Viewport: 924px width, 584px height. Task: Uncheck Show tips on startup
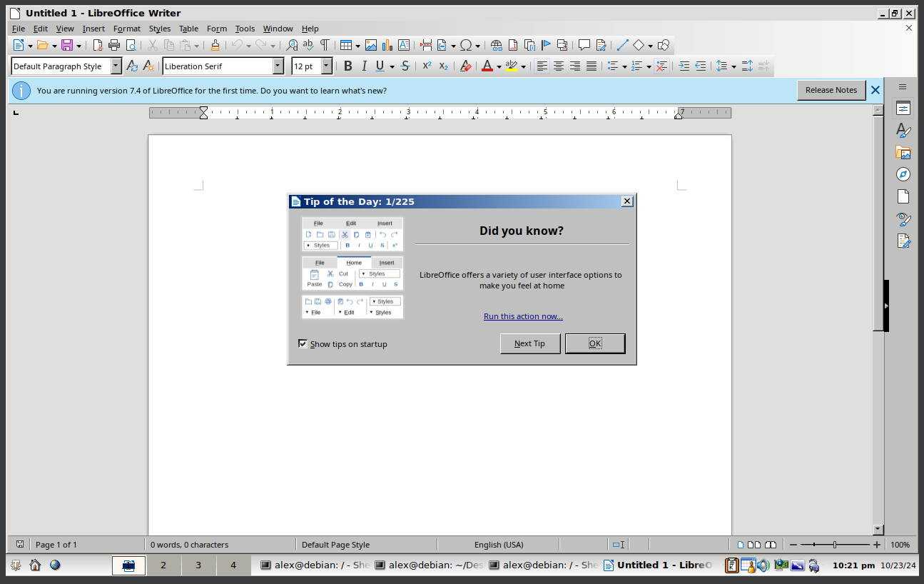(303, 344)
